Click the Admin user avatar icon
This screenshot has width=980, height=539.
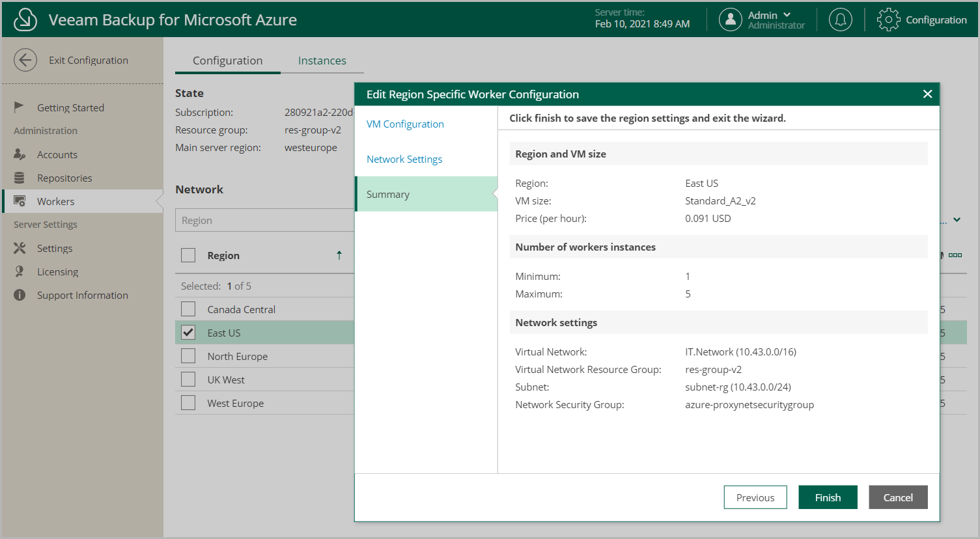coord(731,20)
